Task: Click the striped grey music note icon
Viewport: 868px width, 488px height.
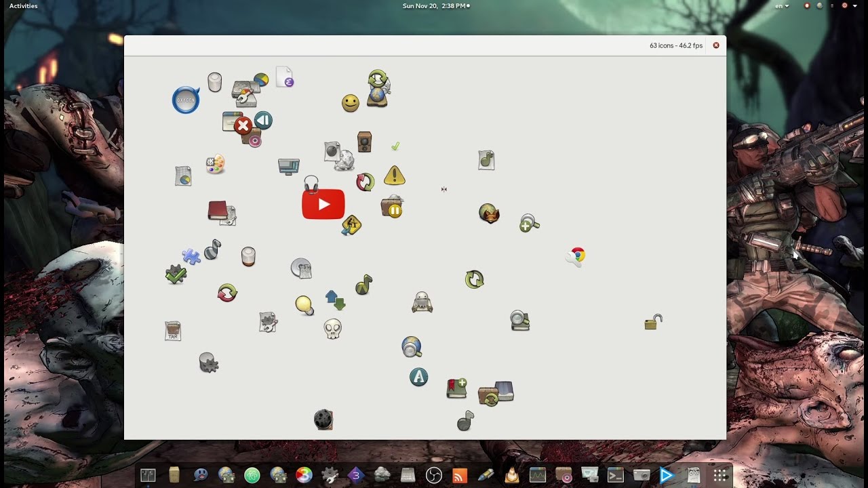Action: pyautogui.click(x=212, y=249)
